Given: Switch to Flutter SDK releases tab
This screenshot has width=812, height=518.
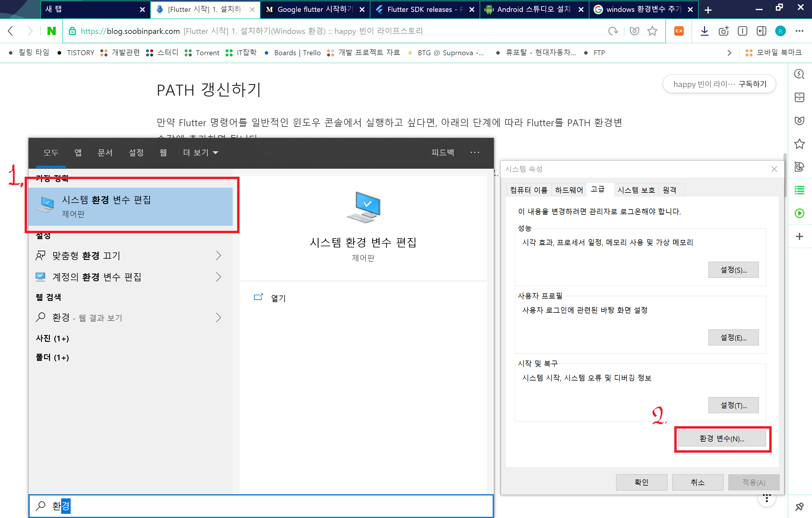Looking at the screenshot, I should 420,10.
